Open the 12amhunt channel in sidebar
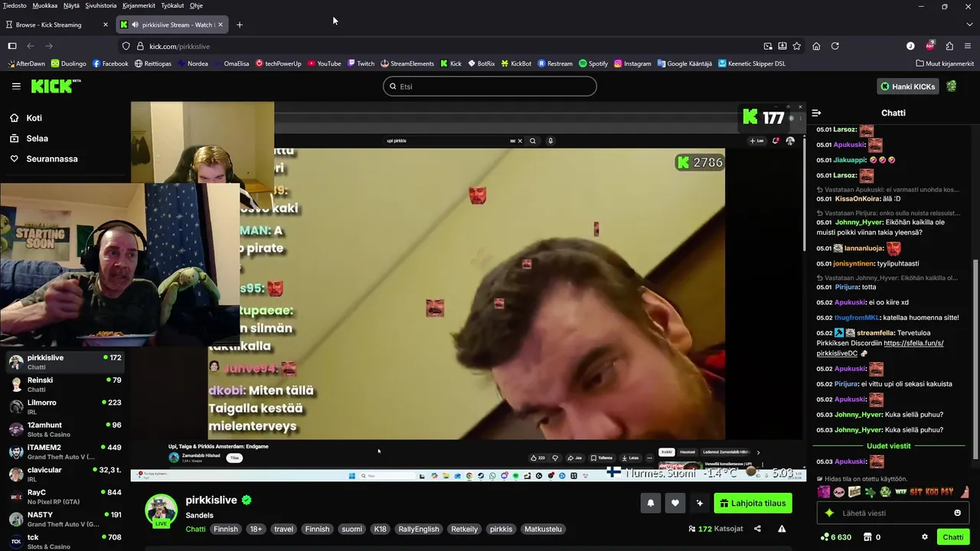 (x=65, y=429)
